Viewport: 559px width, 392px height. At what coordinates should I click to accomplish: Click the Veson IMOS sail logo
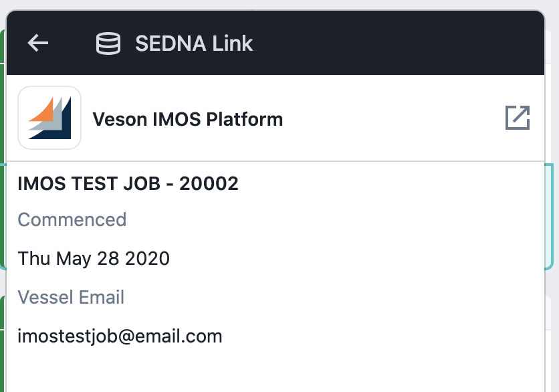[x=49, y=118]
